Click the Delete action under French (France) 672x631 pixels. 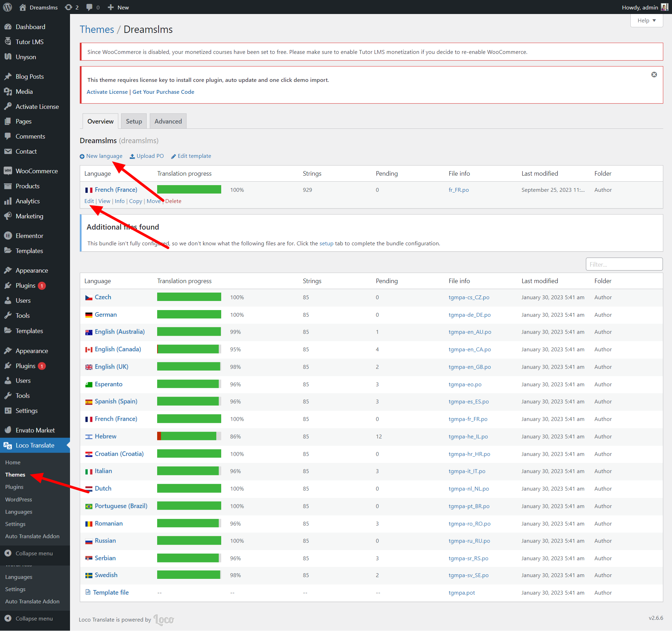click(173, 201)
